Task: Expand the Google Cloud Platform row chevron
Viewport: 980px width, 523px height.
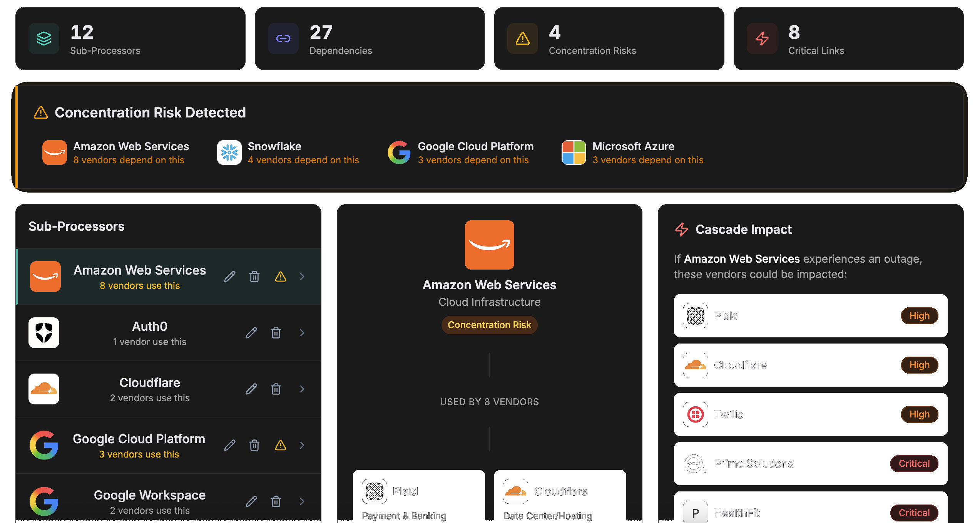Action: click(x=302, y=445)
